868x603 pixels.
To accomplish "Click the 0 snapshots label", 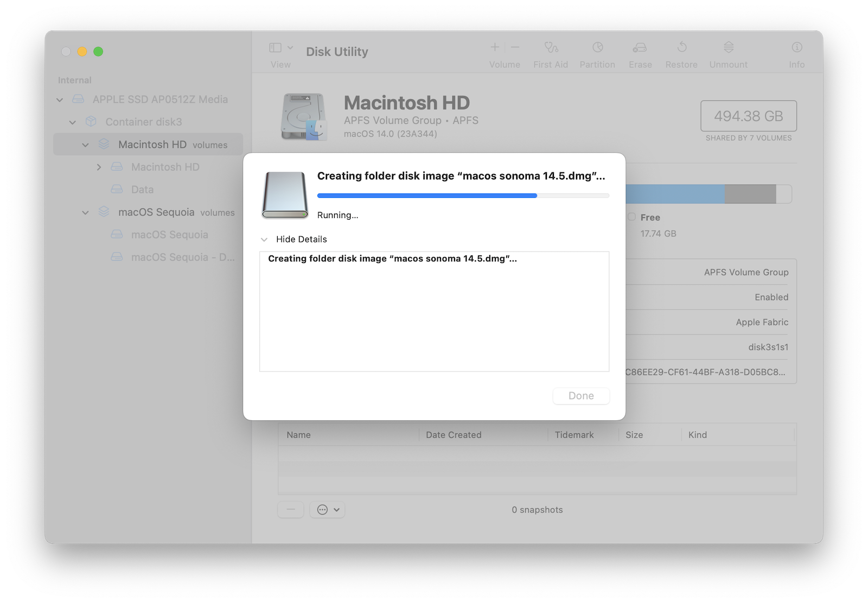I will [537, 510].
